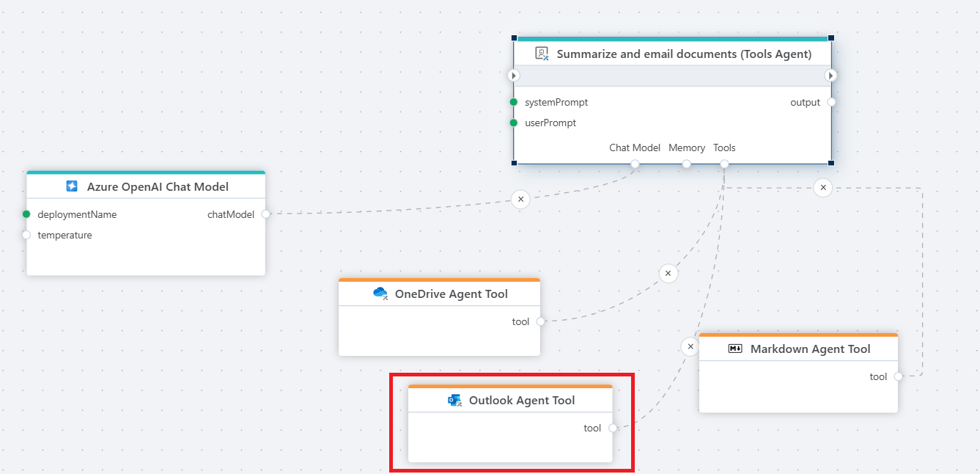Click the Azure OpenAI Chat Model node icon
980x474 pixels.
point(72,186)
